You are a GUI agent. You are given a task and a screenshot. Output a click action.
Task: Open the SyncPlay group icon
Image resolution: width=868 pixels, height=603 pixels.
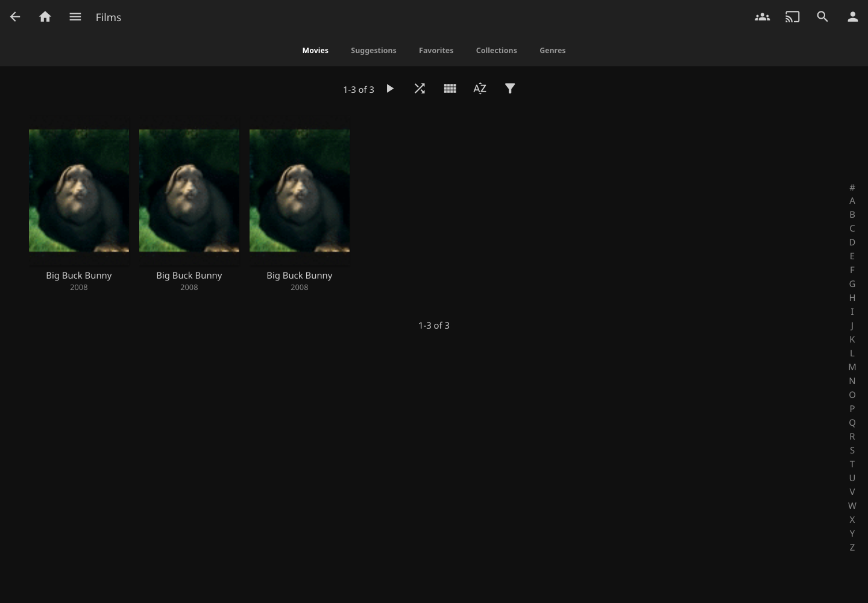point(763,17)
